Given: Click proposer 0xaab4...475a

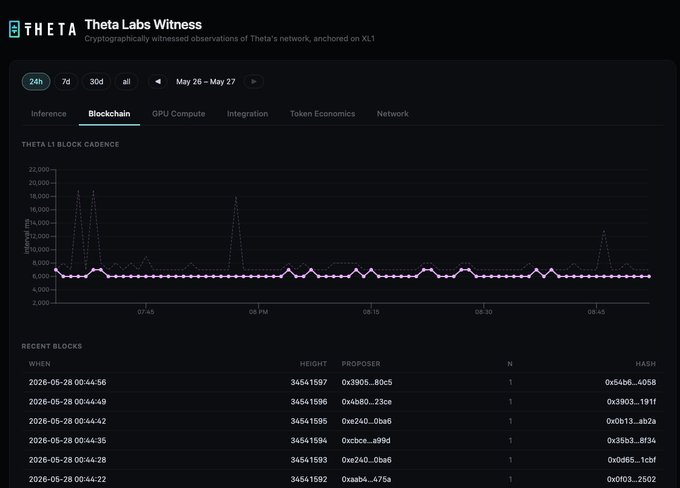Looking at the screenshot, I should [366, 479].
